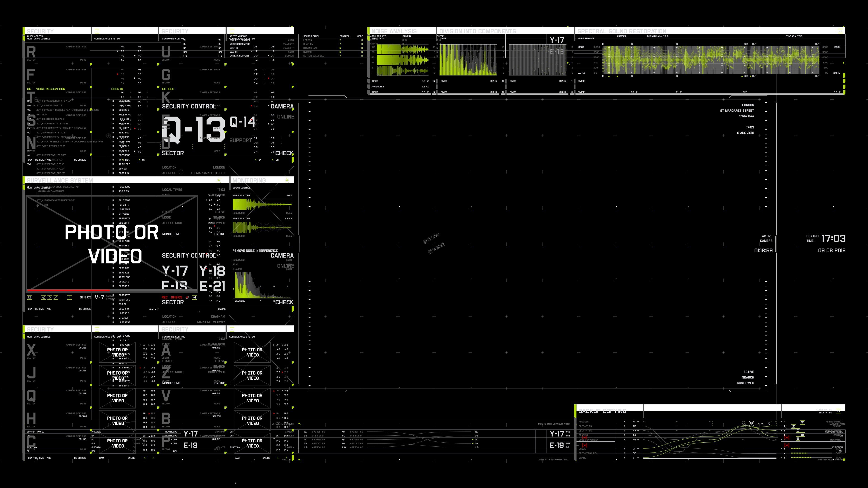Select sector U-7 in the U list

tap(273, 56)
